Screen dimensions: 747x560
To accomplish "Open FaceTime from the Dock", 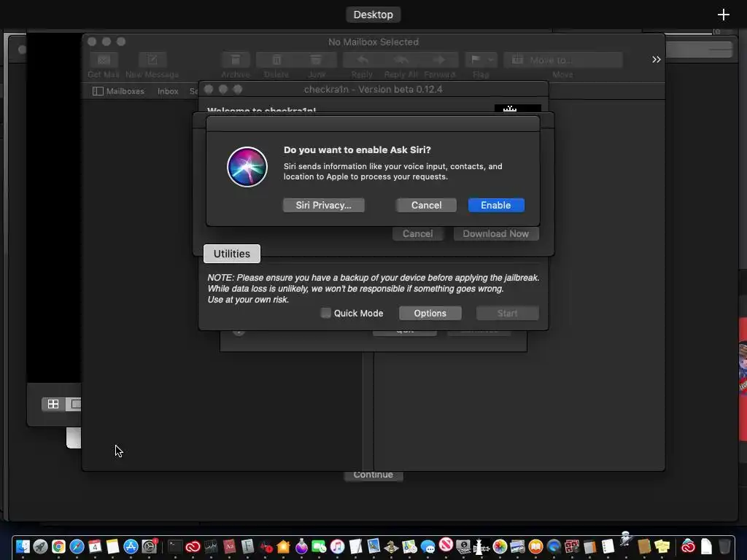I will (x=320, y=546).
